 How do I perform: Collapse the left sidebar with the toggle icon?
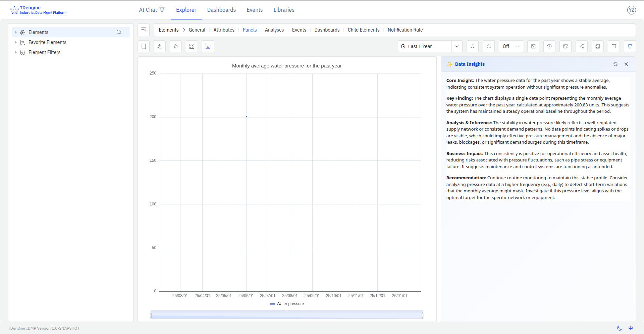(144, 30)
